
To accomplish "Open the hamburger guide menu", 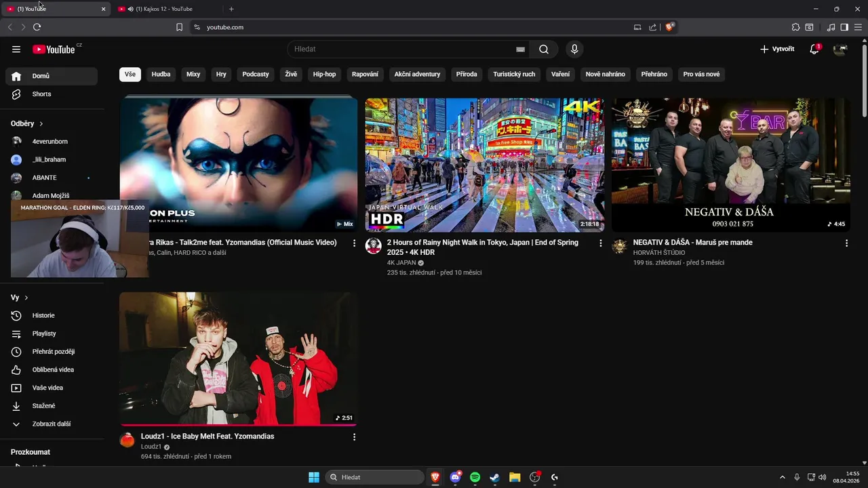I will [16, 49].
